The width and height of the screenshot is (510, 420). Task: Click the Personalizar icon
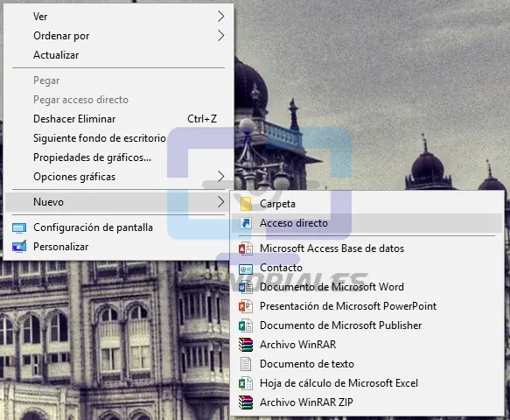click(x=19, y=247)
